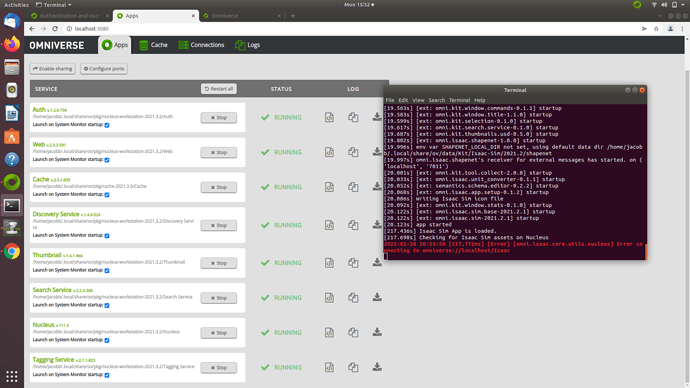Download the Nucleus service log
The height and width of the screenshot is (388, 690).
[x=377, y=332]
